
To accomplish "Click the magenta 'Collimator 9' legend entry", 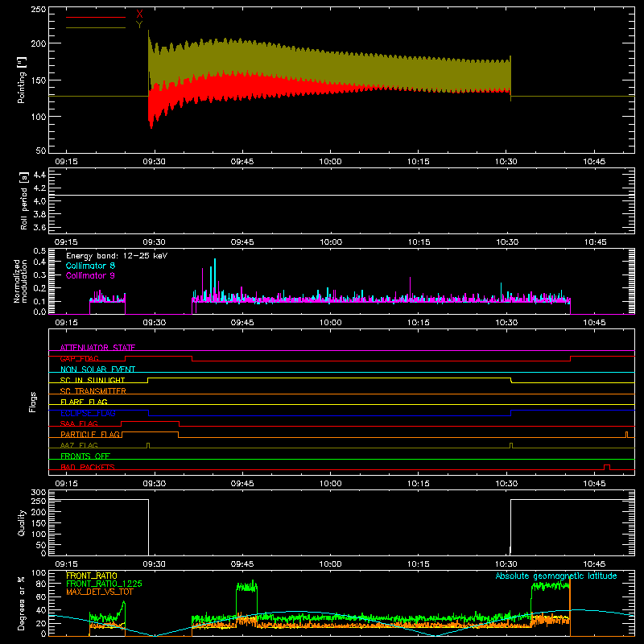I will [90, 275].
